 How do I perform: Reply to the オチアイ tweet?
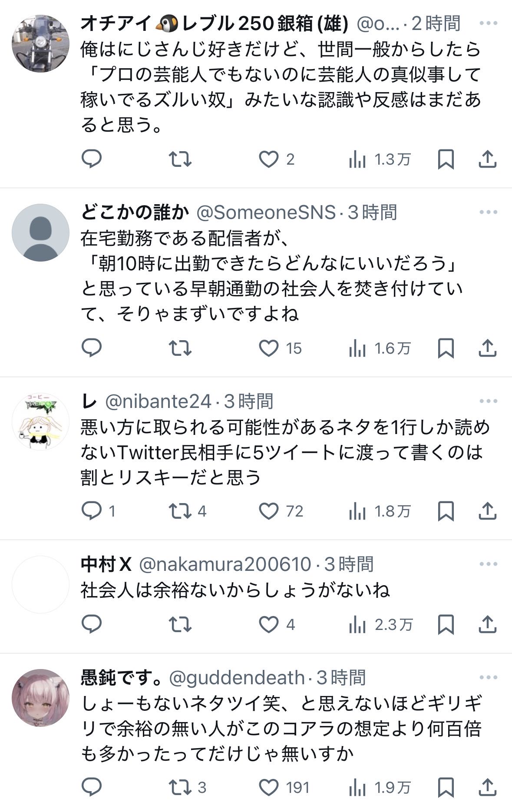92,159
